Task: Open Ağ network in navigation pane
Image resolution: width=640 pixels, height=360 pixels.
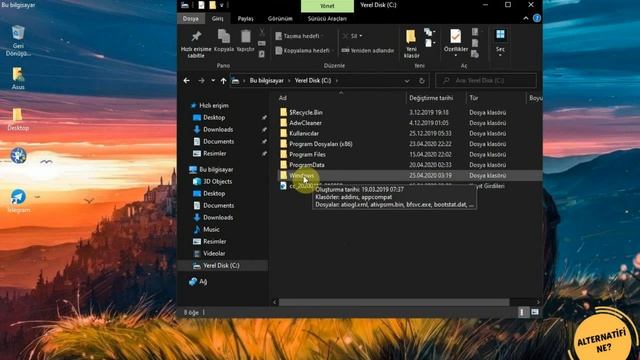Action: pyautogui.click(x=202, y=281)
